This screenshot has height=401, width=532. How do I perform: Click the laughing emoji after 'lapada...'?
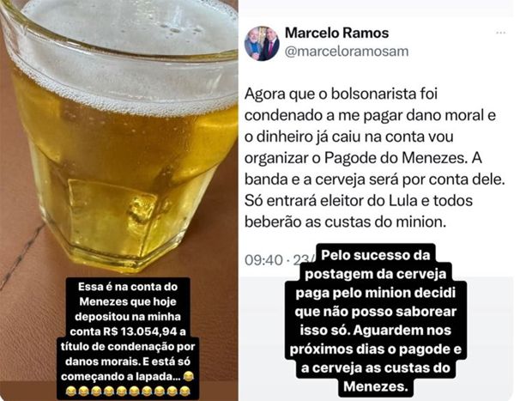click(188, 376)
